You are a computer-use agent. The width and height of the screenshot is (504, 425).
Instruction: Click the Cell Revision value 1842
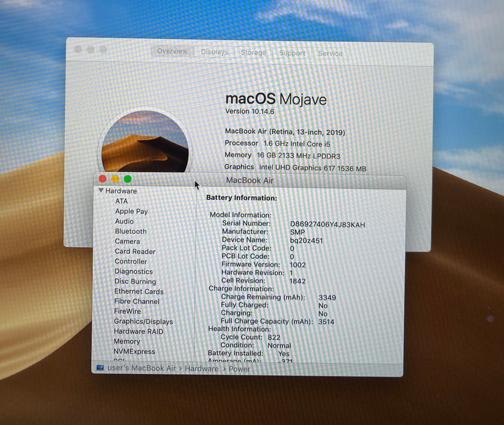pos(298,281)
